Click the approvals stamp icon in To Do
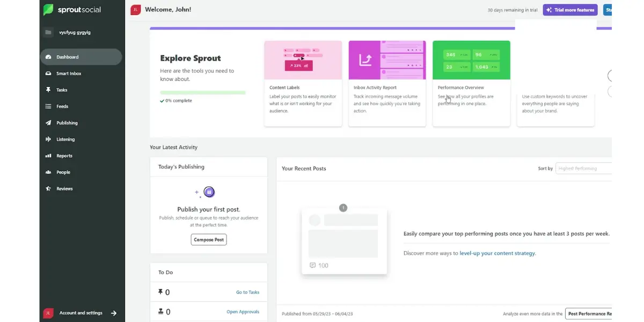644x322 pixels. tap(160, 311)
